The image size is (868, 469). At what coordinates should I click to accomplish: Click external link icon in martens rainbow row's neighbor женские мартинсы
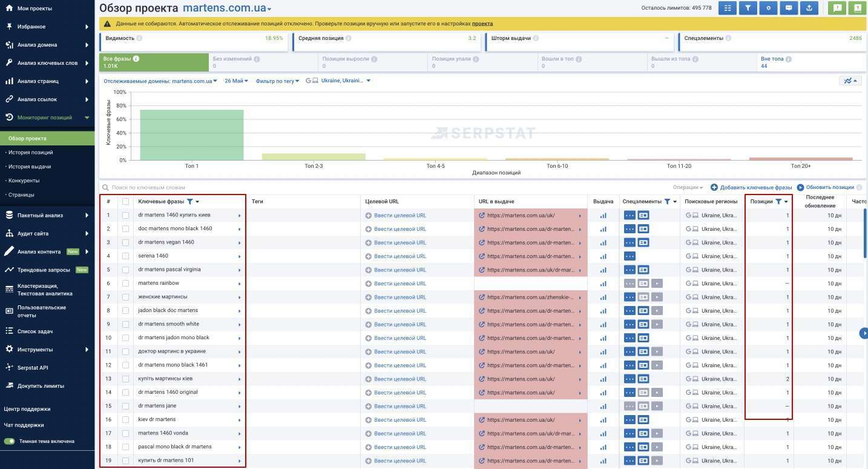coord(482,297)
